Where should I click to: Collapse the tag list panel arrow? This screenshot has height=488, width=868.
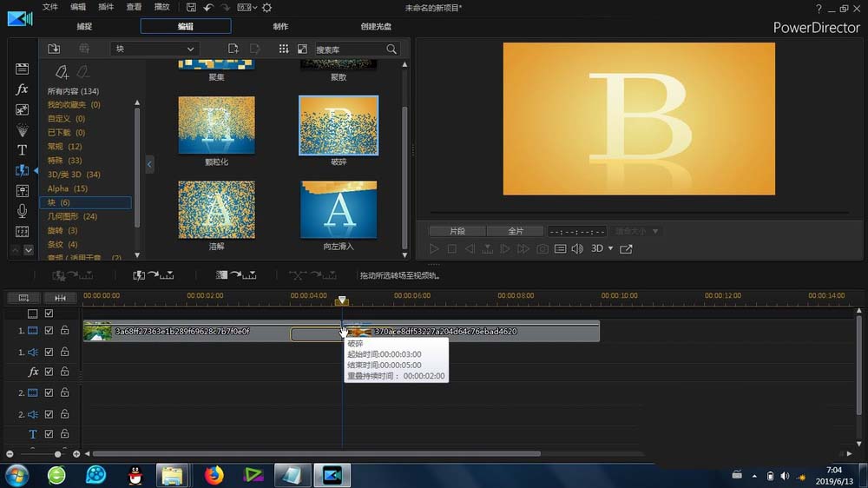[x=149, y=164]
